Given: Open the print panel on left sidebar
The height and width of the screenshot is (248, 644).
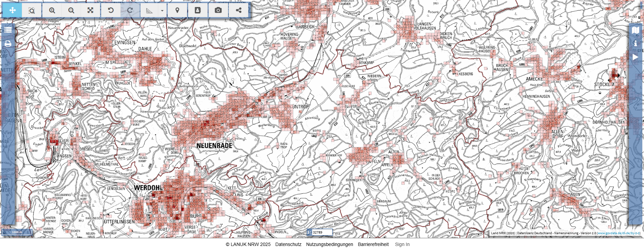Looking at the screenshot, I should [8, 44].
